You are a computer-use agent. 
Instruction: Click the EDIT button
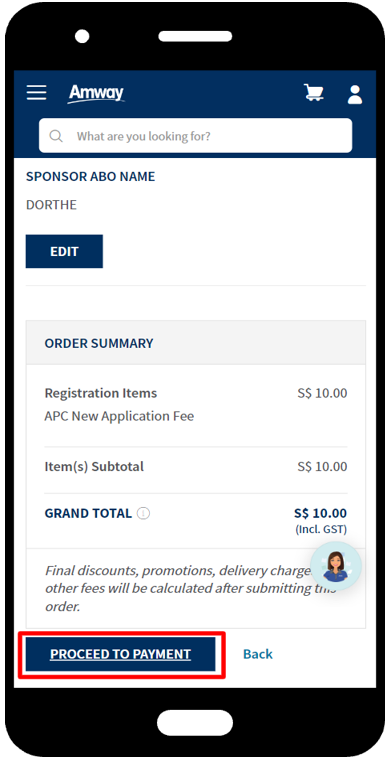coord(64,252)
